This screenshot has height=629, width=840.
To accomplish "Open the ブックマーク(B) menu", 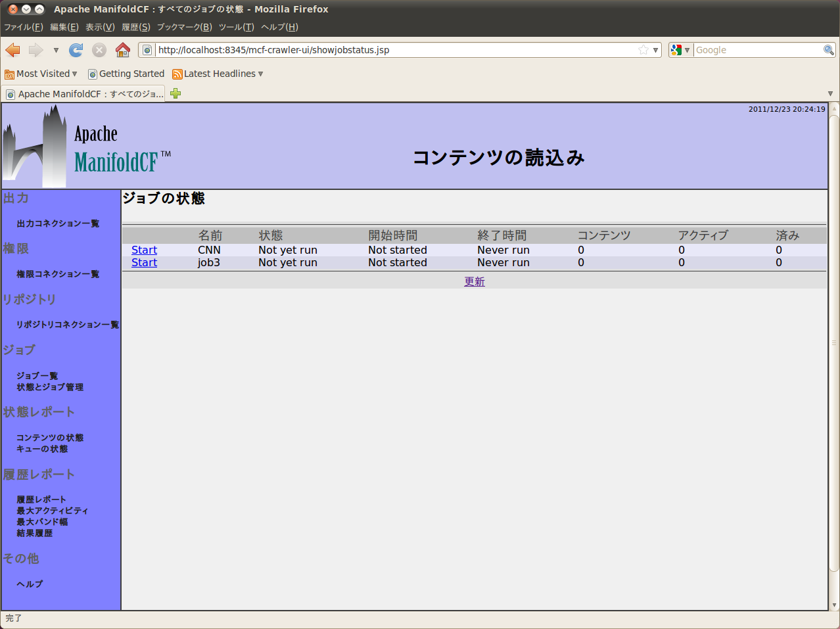I will point(184,27).
